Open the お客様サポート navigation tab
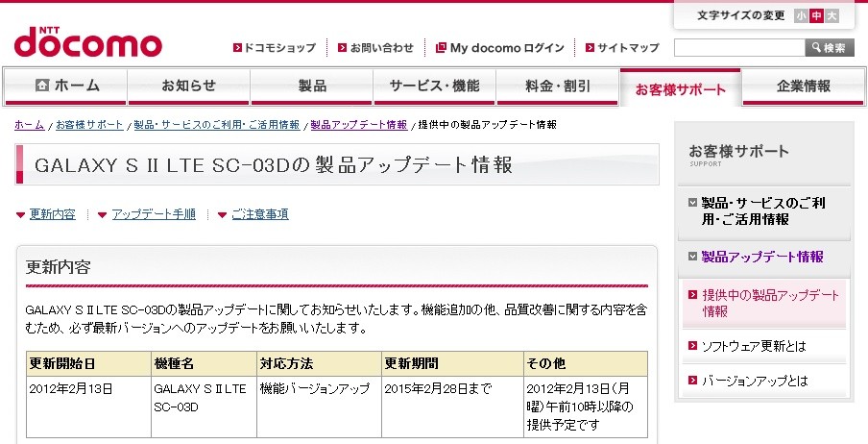 click(x=680, y=87)
